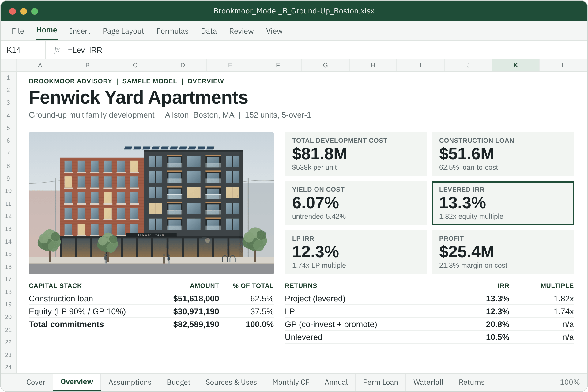Image resolution: width=588 pixels, height=392 pixels.
Task: Select the Home ribbon tab
Action: [47, 30]
